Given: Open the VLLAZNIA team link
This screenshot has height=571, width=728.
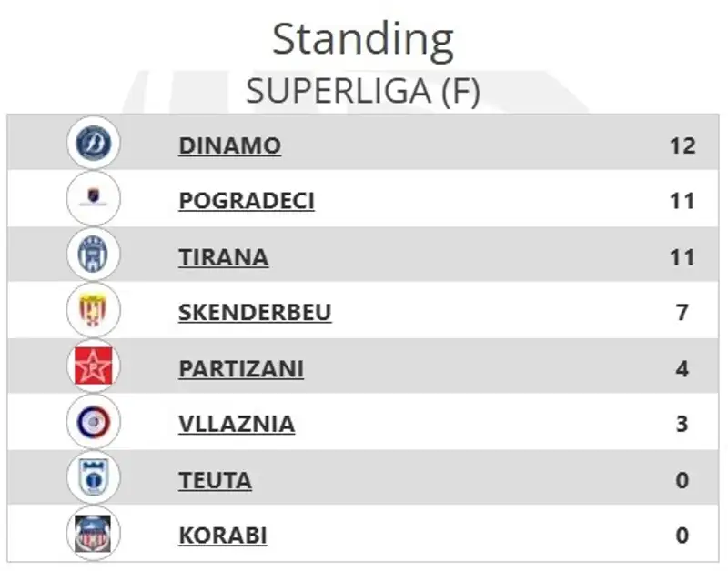Looking at the screenshot, I should (x=237, y=425).
